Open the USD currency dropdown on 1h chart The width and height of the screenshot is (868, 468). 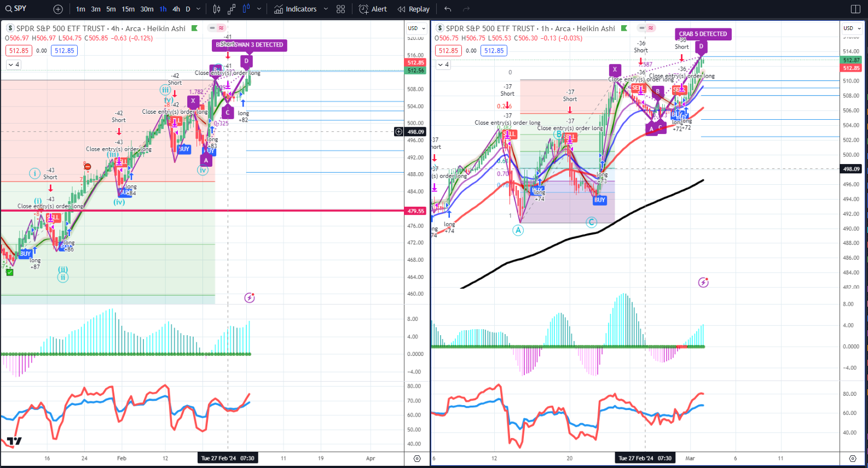pos(852,28)
